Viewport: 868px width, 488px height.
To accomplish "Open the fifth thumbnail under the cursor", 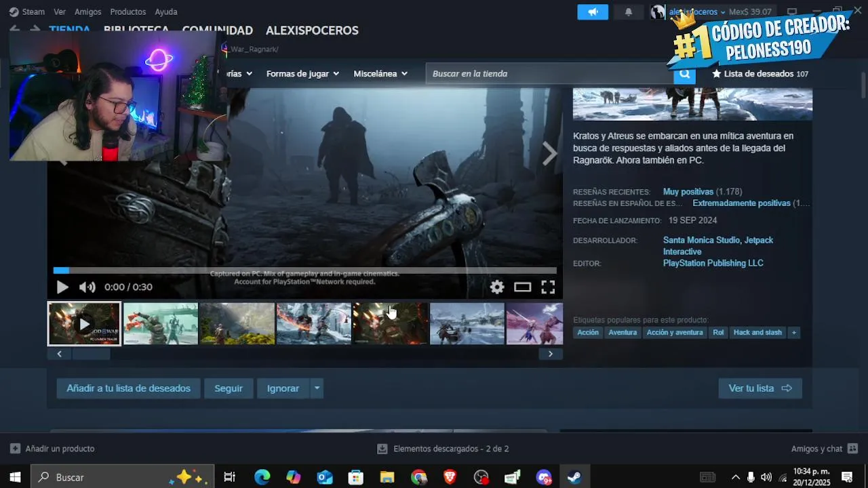I will click(391, 324).
